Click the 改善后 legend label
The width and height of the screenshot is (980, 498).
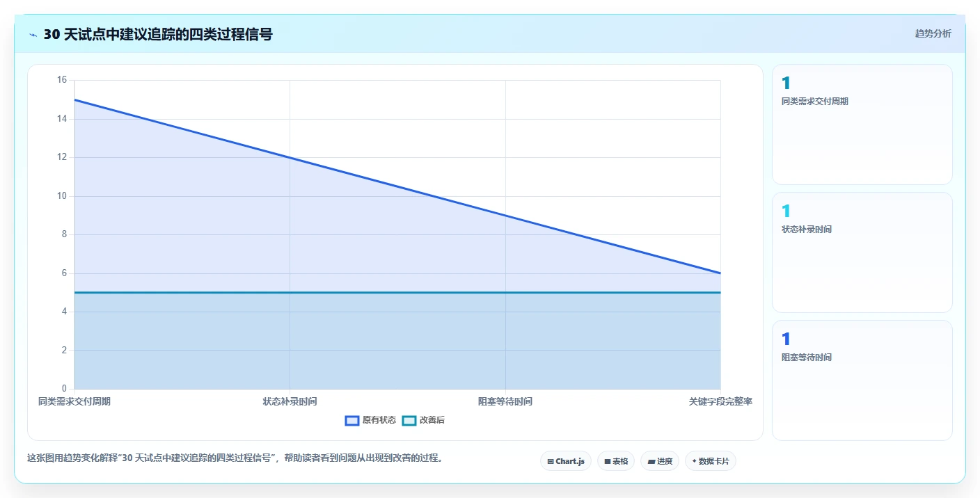(x=432, y=420)
